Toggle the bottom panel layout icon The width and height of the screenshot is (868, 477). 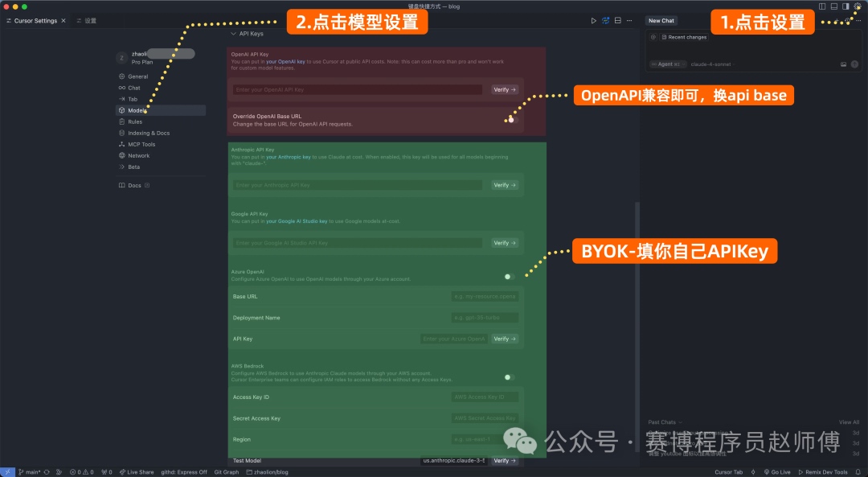[833, 6]
